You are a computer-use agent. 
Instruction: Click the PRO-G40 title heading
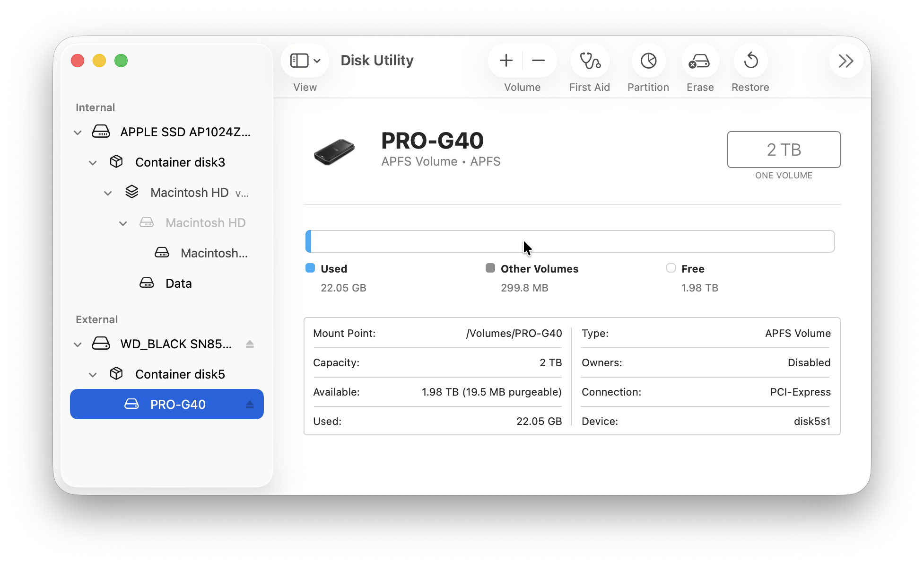[x=432, y=141]
